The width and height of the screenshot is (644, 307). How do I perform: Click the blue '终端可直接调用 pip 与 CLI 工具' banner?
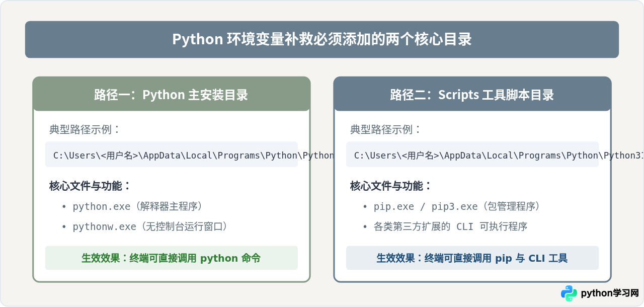coord(472,258)
